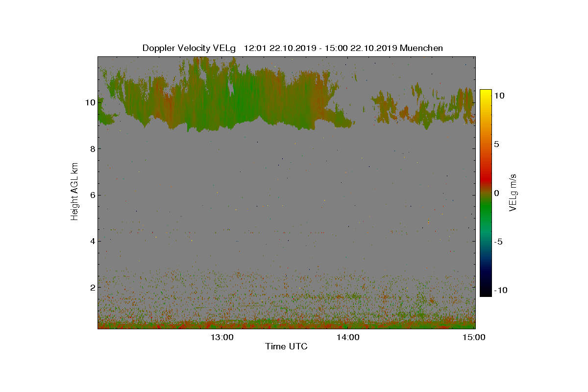Click the "13:00" time tick label
Image resolution: width=588 pixels, height=392 pixels.
[x=221, y=337]
